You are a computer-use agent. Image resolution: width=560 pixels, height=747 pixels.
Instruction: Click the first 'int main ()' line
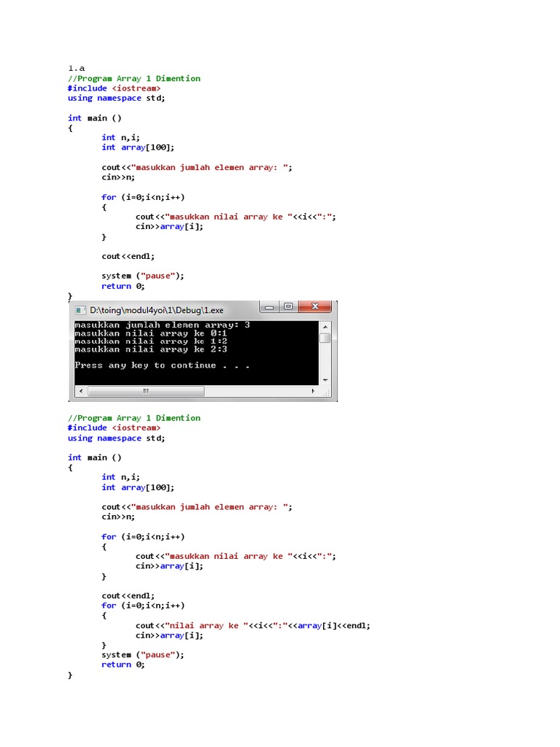point(94,118)
